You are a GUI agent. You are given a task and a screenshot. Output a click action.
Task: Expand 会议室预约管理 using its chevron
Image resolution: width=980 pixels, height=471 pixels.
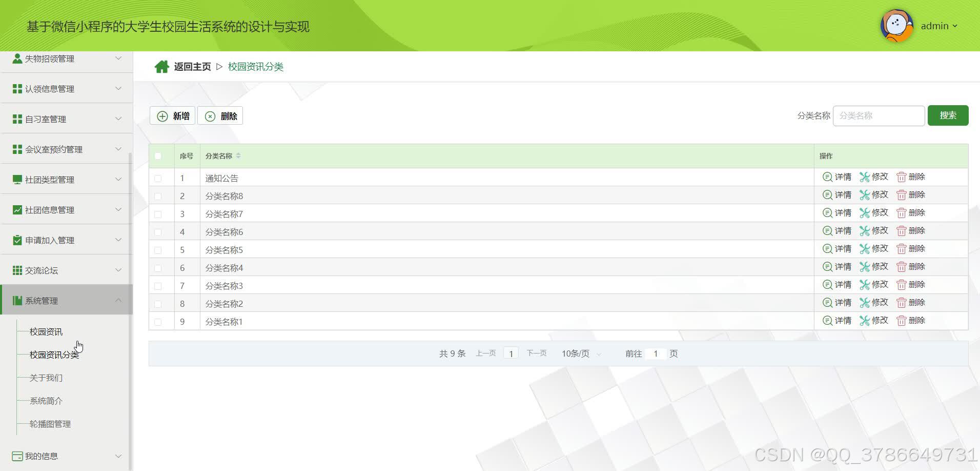(x=118, y=149)
